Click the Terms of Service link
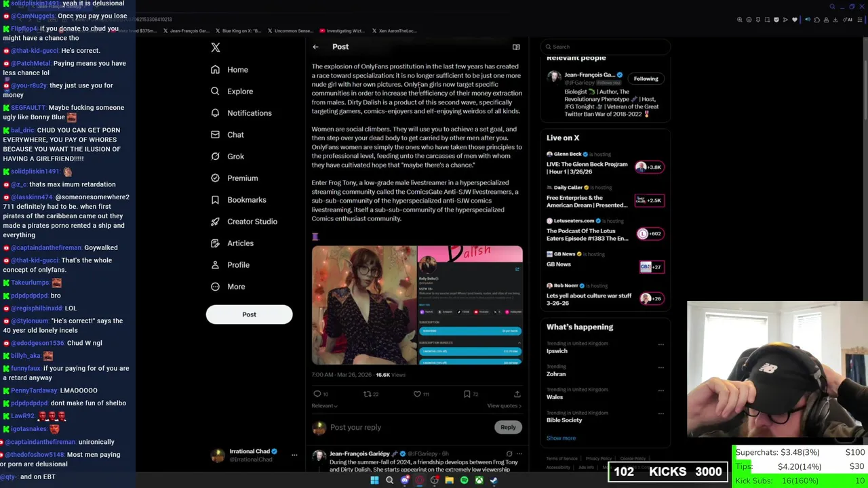This screenshot has width=868, height=488. [x=561, y=459]
